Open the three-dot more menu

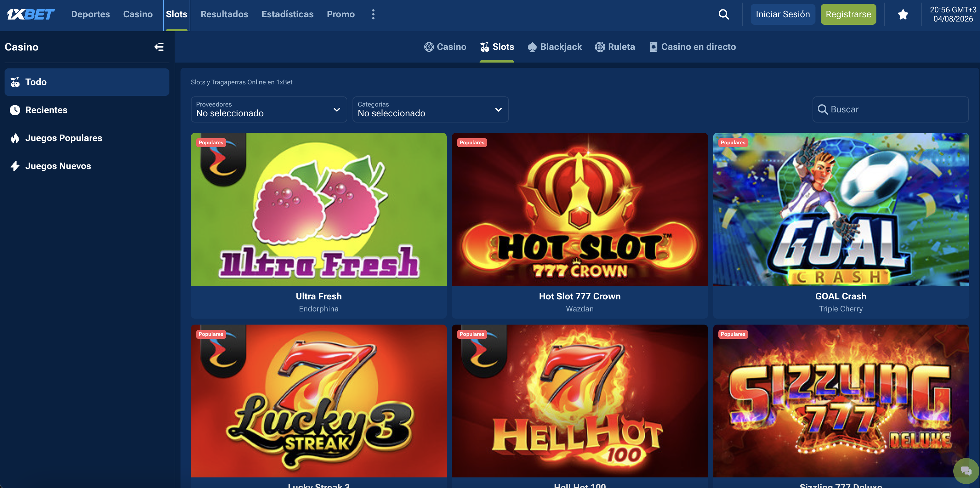373,14
